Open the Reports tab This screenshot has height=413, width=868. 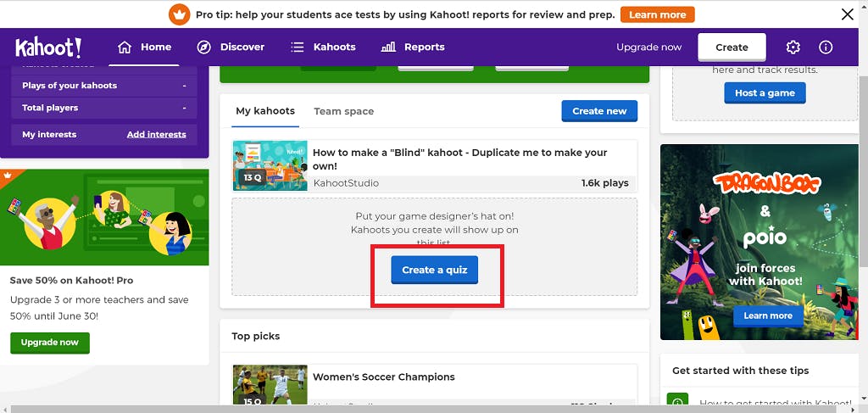[x=413, y=47]
